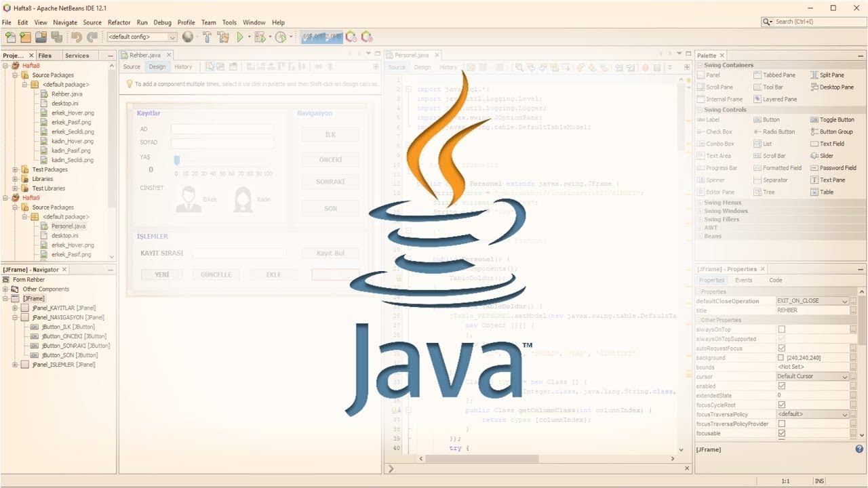
Task: Select Check Box item in Palette
Action: point(714,132)
